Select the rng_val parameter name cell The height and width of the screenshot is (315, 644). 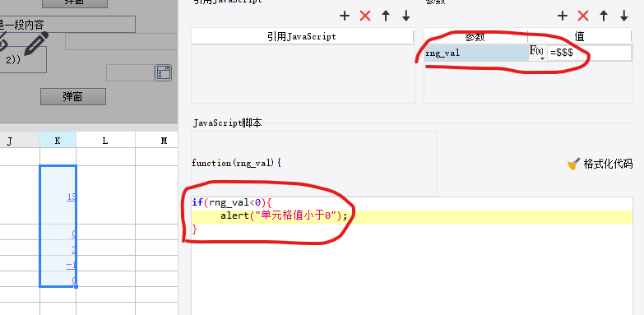tap(476, 53)
